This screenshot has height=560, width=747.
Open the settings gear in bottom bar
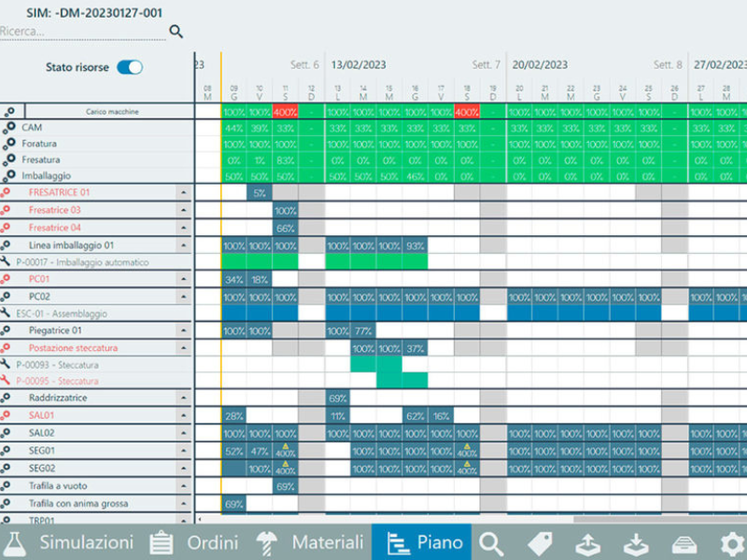coord(731,542)
